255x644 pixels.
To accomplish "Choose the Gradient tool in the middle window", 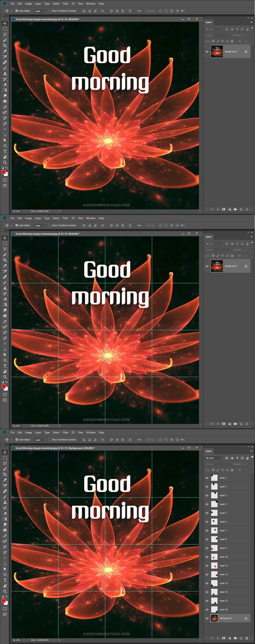I will coord(5,305).
